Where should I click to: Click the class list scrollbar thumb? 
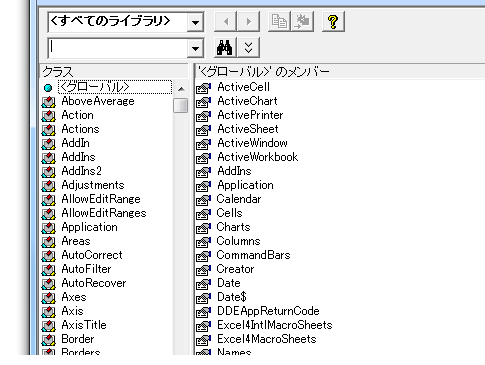(x=181, y=105)
